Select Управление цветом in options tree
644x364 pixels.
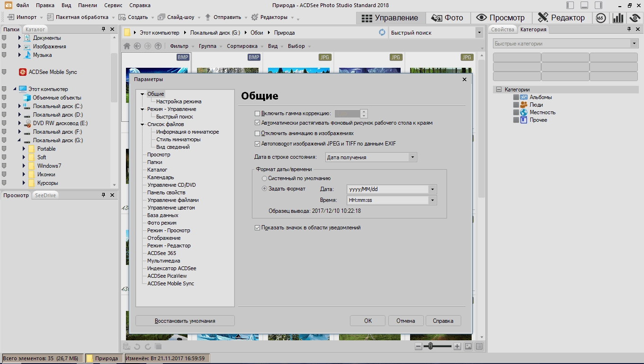[171, 208]
